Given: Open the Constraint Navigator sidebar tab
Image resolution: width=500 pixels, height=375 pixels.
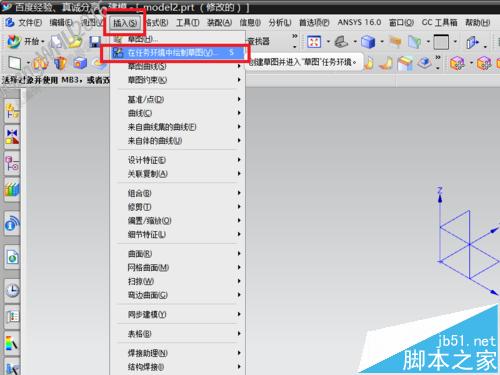Looking at the screenshot, I should click(12, 137).
